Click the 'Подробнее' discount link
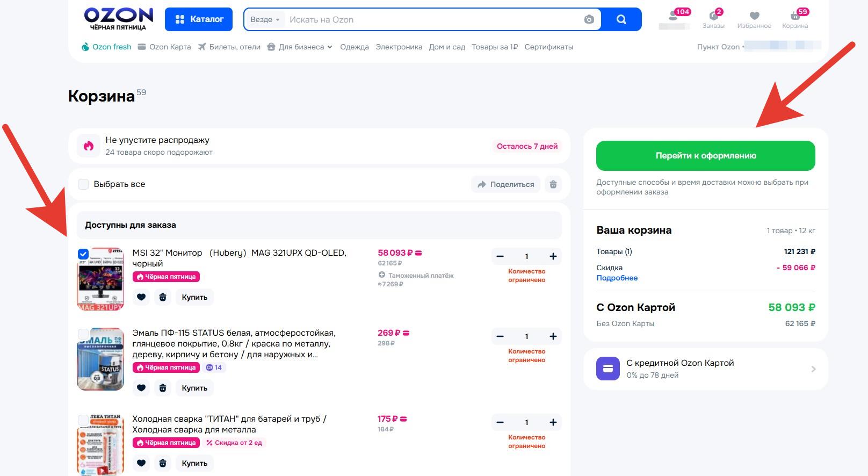Screen dimensions: 868x476 [617, 278]
